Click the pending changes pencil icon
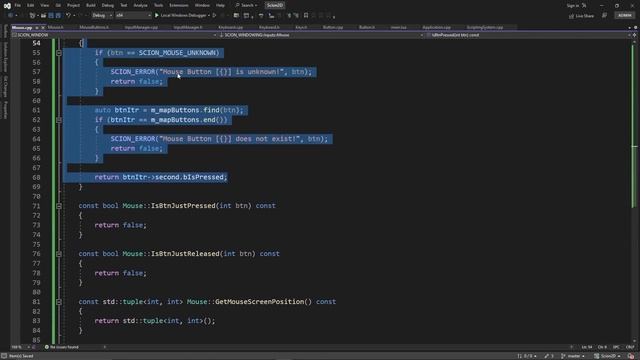640x360 pixels. coord(549,356)
